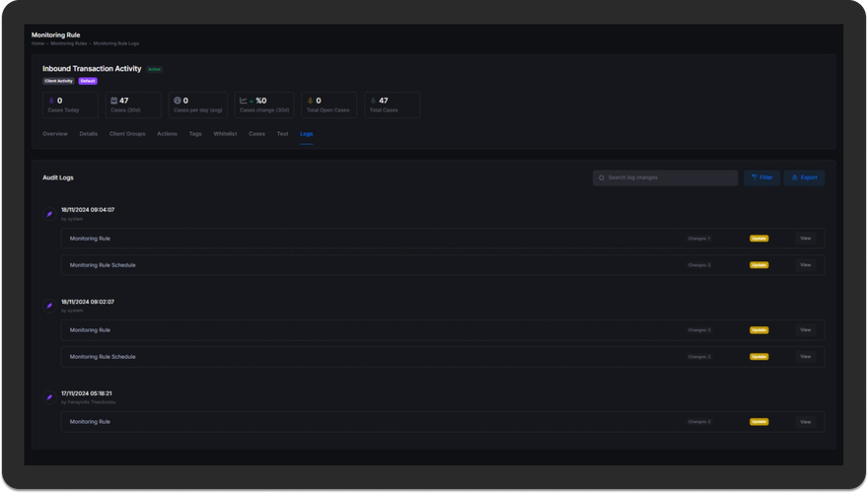868x493 pixels.
Task: Click the pencil icon for 18/11/2024 09:02:07
Action: 49,306
